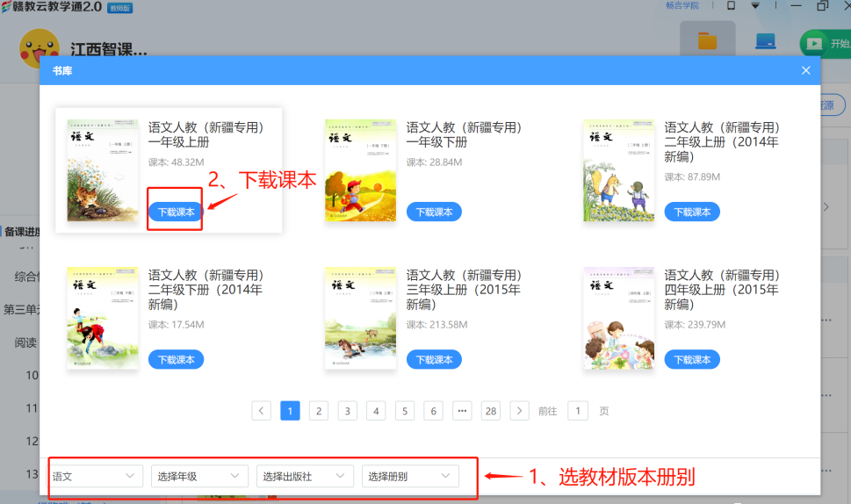Download the 四年级上册 (2015年新编) textbook
This screenshot has width=851, height=504.
pyautogui.click(x=692, y=360)
